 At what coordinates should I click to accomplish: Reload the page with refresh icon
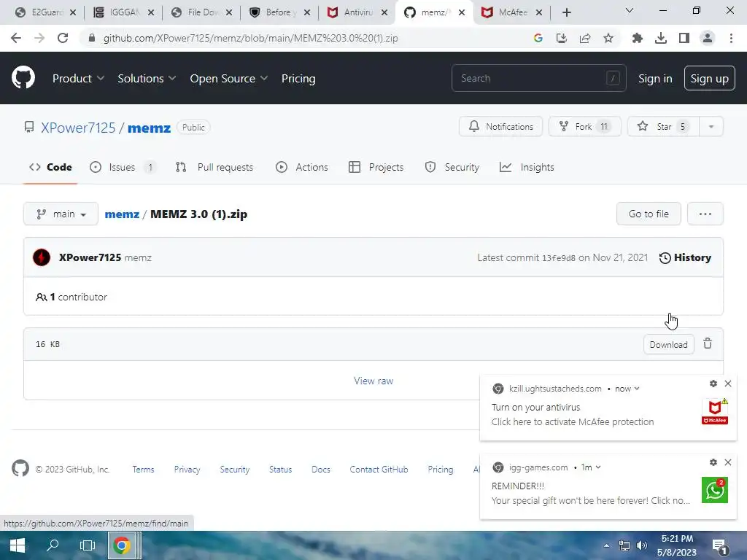pyautogui.click(x=63, y=38)
